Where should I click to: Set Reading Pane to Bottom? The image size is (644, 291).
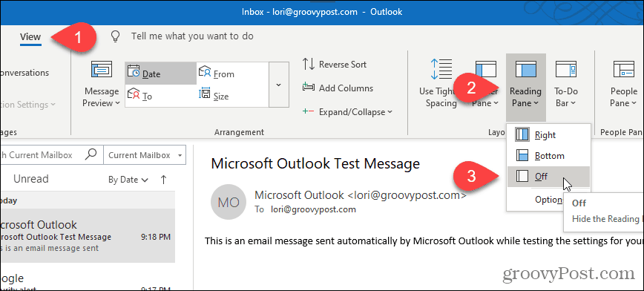549,156
